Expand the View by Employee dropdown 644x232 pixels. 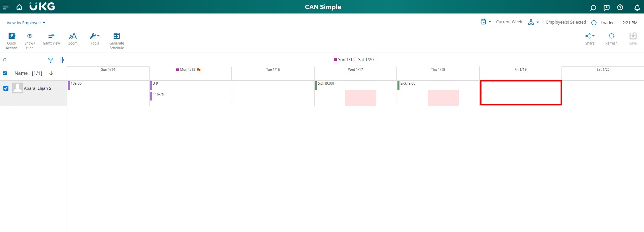(26, 23)
